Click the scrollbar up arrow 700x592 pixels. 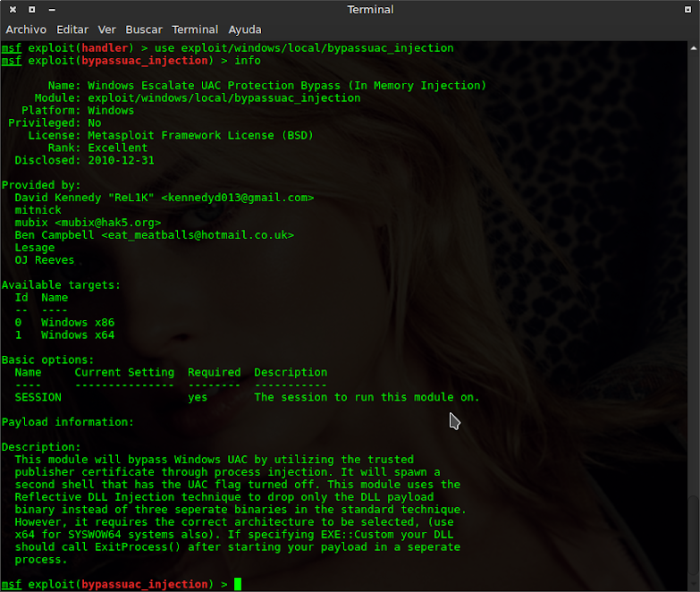pos(694,47)
